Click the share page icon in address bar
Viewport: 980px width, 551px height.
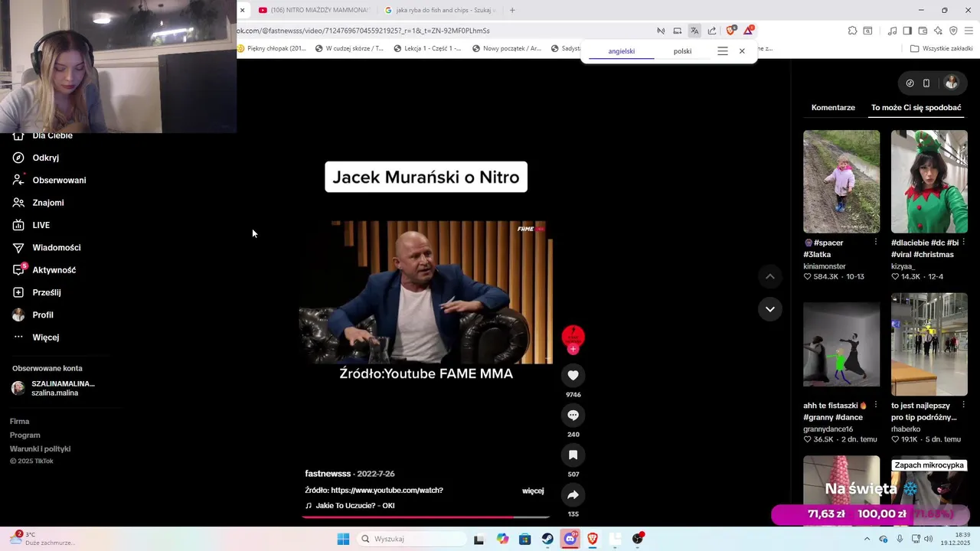click(712, 31)
